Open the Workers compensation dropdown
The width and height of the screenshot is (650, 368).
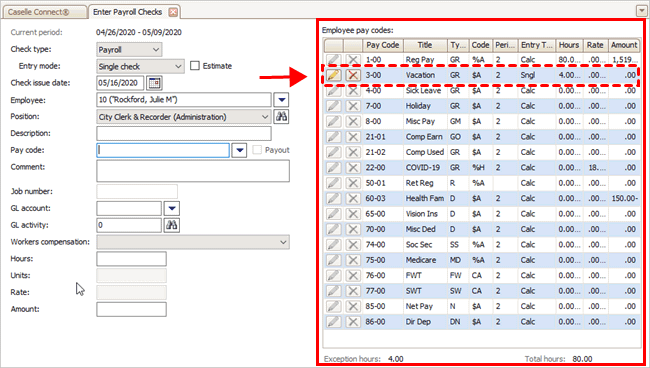coord(284,242)
